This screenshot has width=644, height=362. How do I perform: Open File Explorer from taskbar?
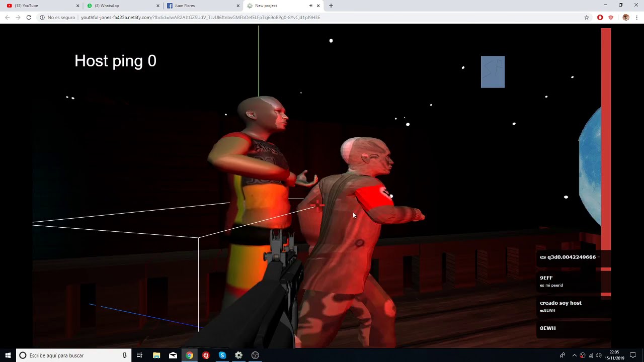156,355
